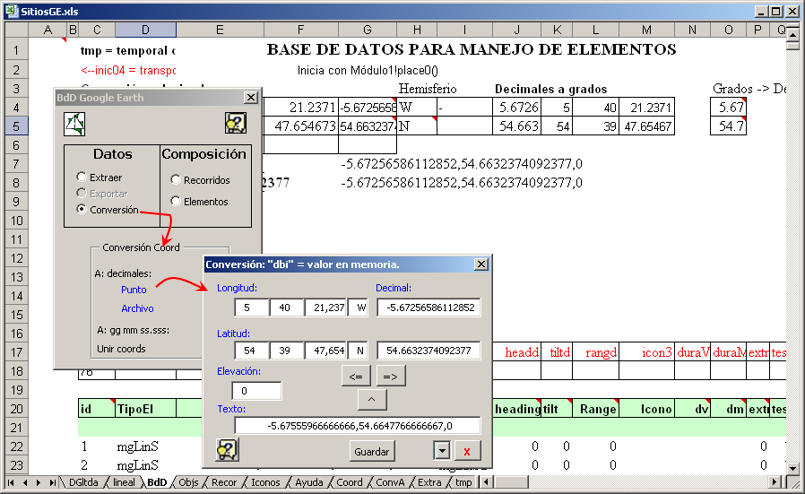The width and height of the screenshot is (805, 494).
Task: Click horizontal scrollbar left arrow
Action: point(486,482)
